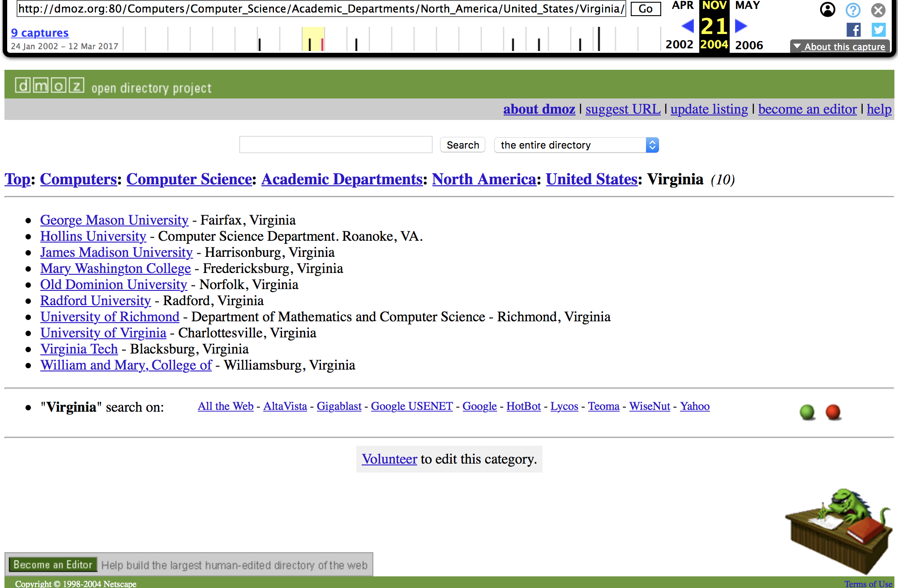Search Virginia on WiseNut
898x588 pixels.
[650, 406]
